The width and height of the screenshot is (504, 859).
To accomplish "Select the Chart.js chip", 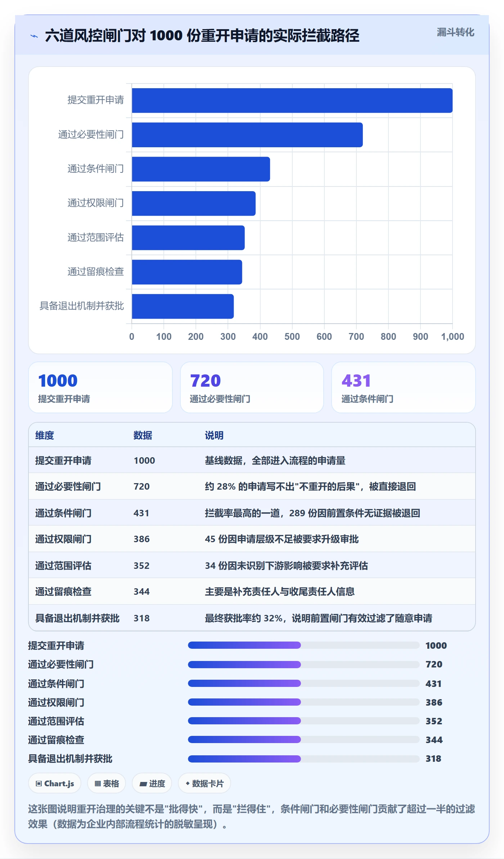I will click(55, 783).
